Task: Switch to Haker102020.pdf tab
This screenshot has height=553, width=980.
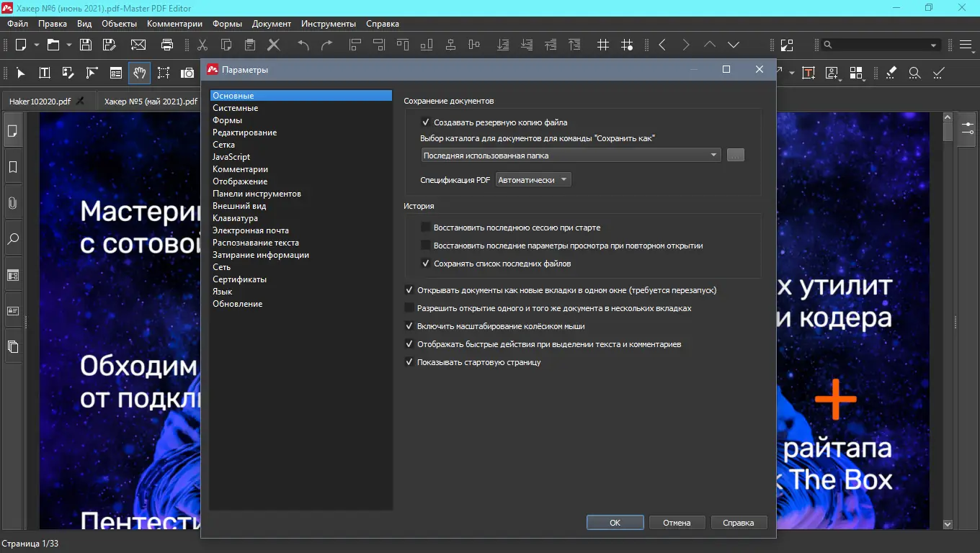Action: coord(40,101)
